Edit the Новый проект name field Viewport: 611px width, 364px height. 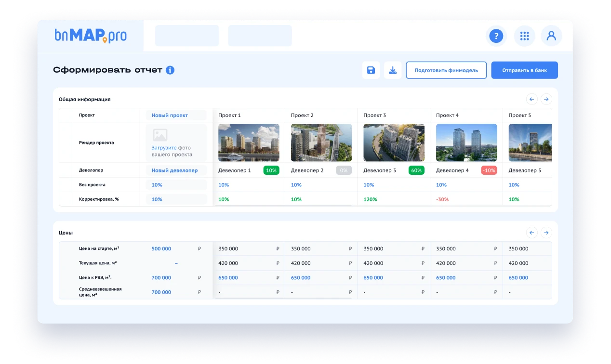pyautogui.click(x=176, y=116)
